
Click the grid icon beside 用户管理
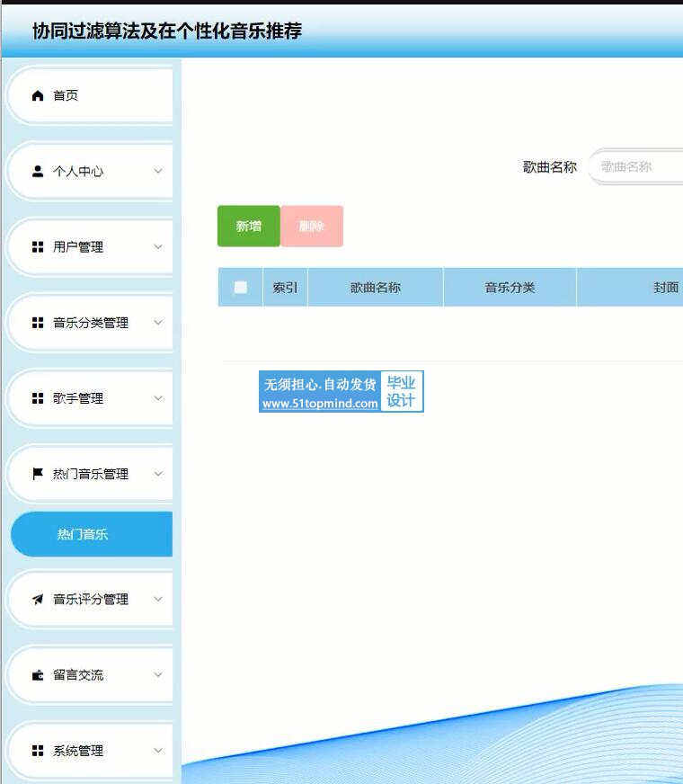pyautogui.click(x=38, y=247)
